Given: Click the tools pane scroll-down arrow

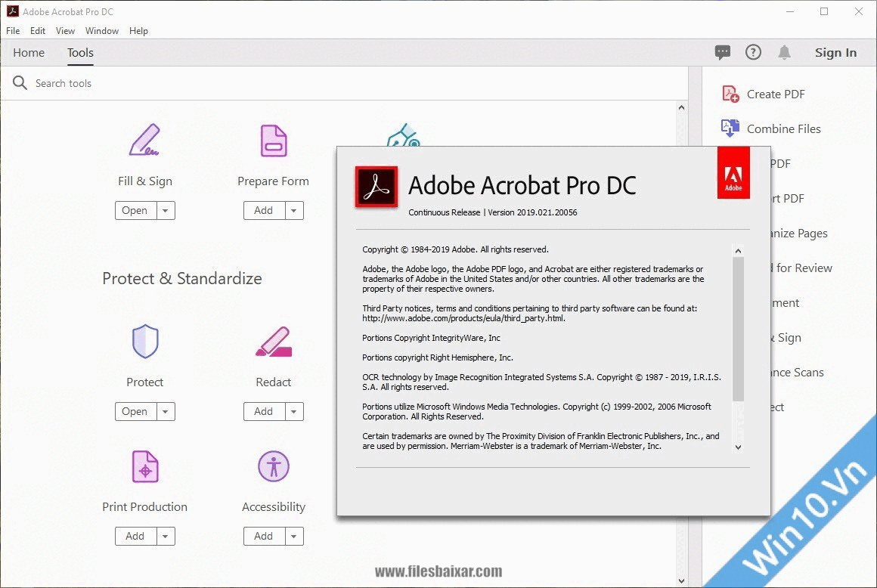Looking at the screenshot, I should (681, 580).
